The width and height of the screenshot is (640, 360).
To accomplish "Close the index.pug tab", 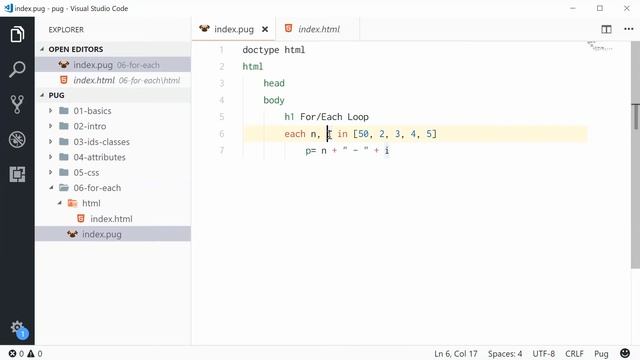I will pos(265,29).
